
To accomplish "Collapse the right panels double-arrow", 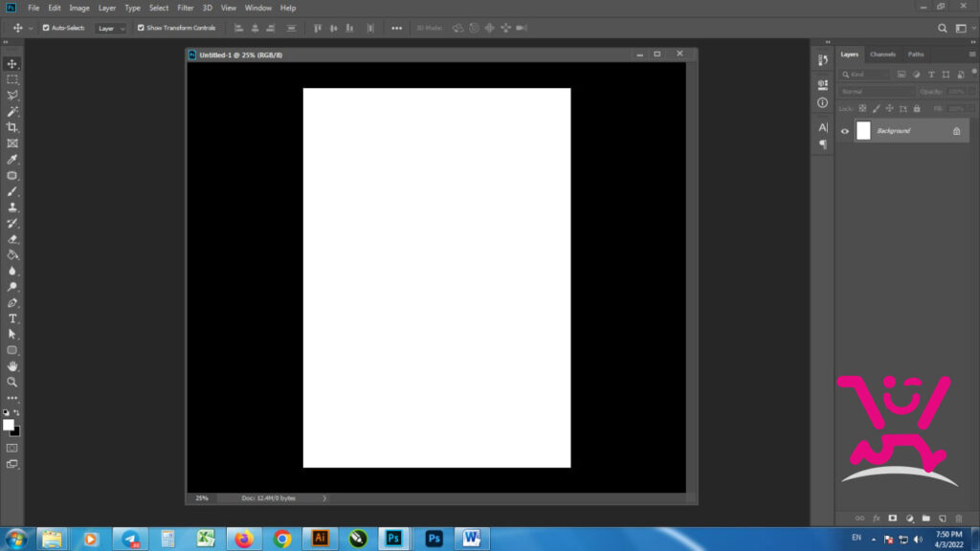I will coord(972,42).
